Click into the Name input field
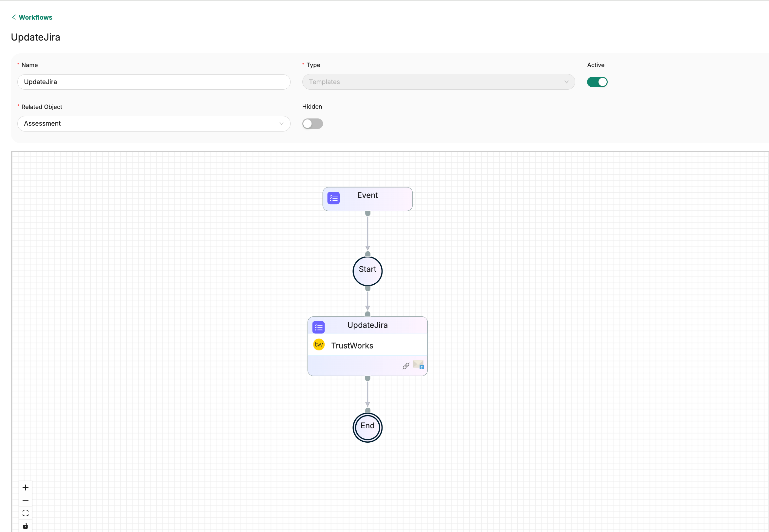 (x=153, y=82)
